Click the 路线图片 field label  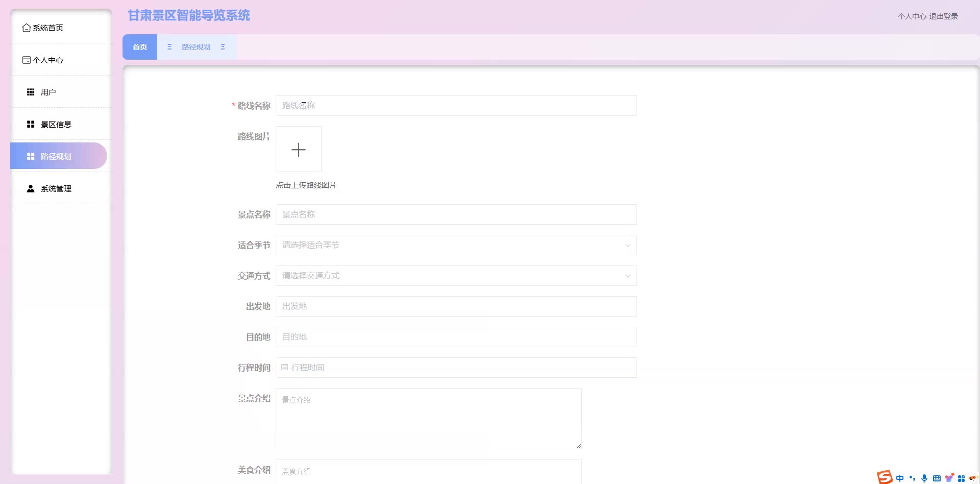click(254, 136)
